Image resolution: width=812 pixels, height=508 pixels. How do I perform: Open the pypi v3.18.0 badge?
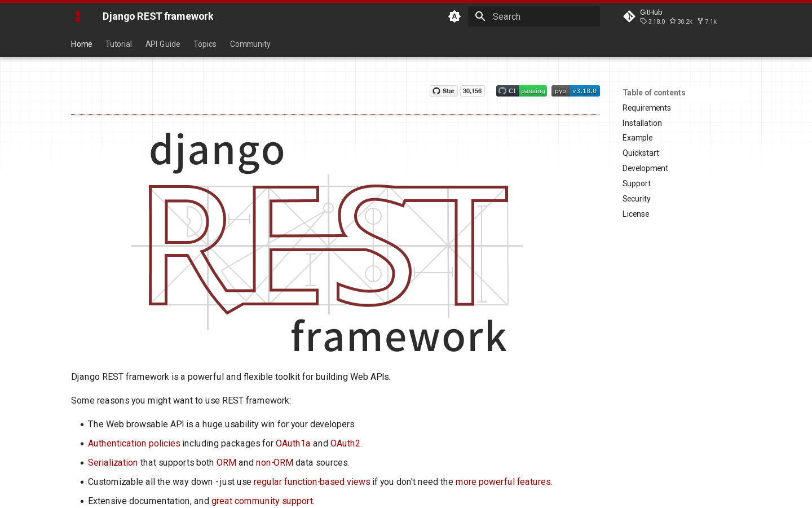[x=576, y=91]
